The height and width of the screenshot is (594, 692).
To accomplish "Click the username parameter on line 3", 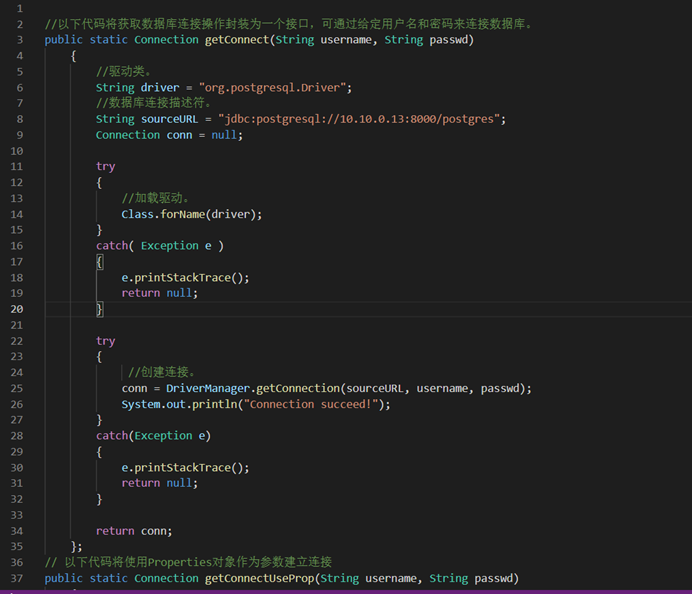I will pyautogui.click(x=346, y=40).
